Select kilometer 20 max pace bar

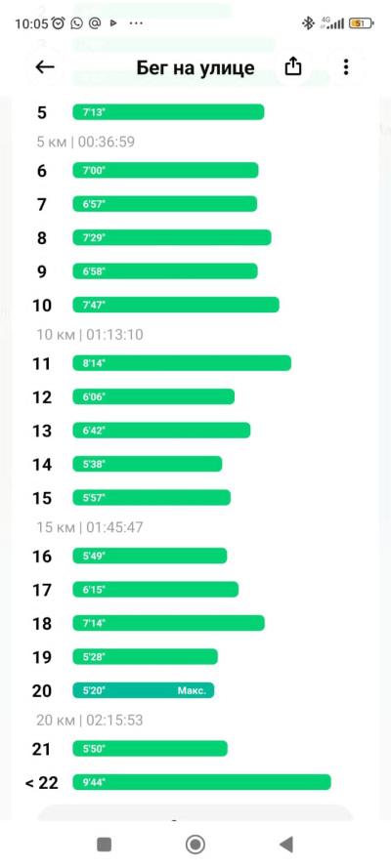144,690
